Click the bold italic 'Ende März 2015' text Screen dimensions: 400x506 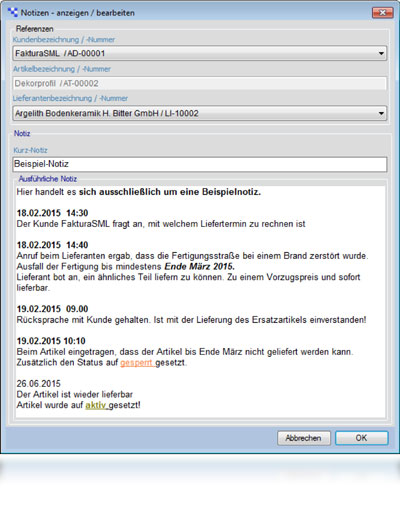tap(199, 267)
